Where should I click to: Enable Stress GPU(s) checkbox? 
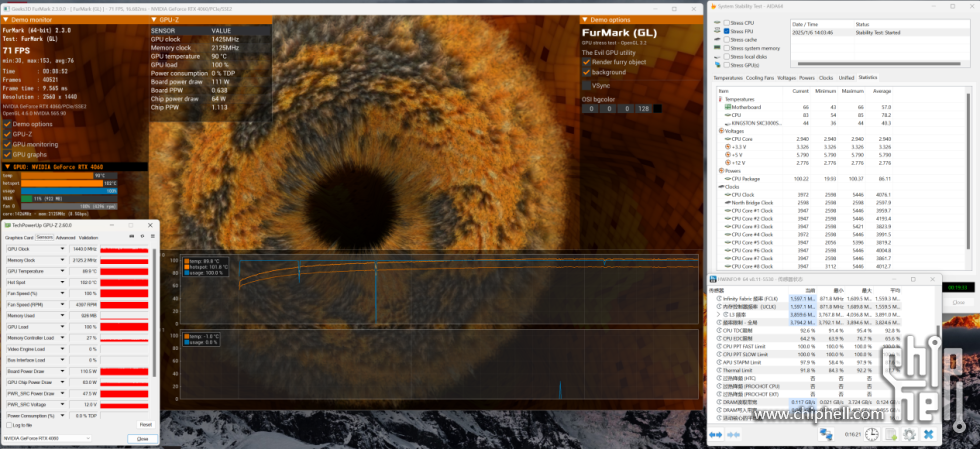click(x=726, y=65)
